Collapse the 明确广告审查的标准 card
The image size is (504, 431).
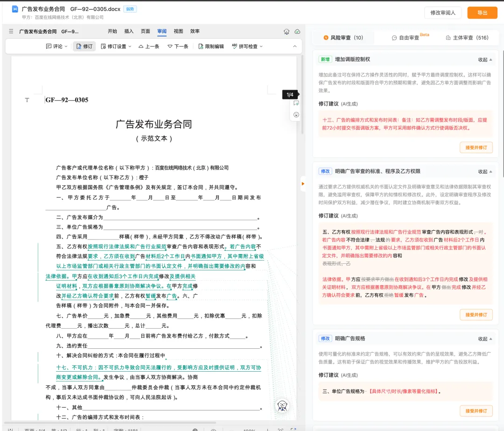pos(485,171)
